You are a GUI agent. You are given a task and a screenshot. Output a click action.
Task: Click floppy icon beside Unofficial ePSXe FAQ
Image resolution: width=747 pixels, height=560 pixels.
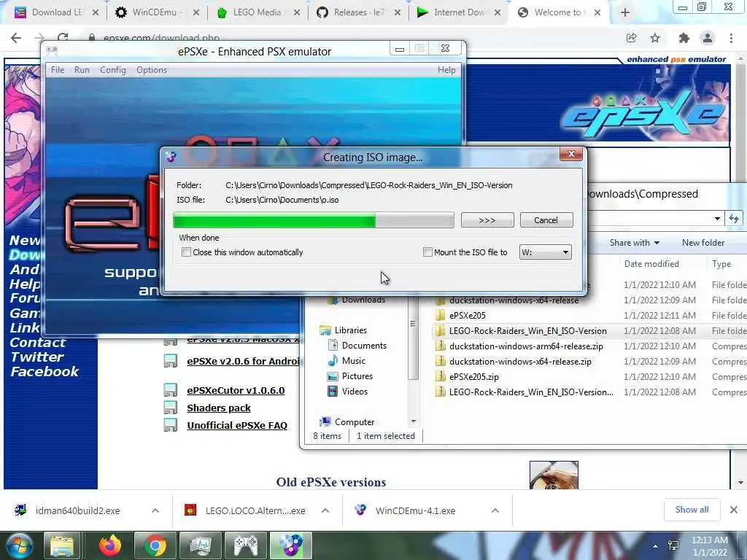coord(170,425)
